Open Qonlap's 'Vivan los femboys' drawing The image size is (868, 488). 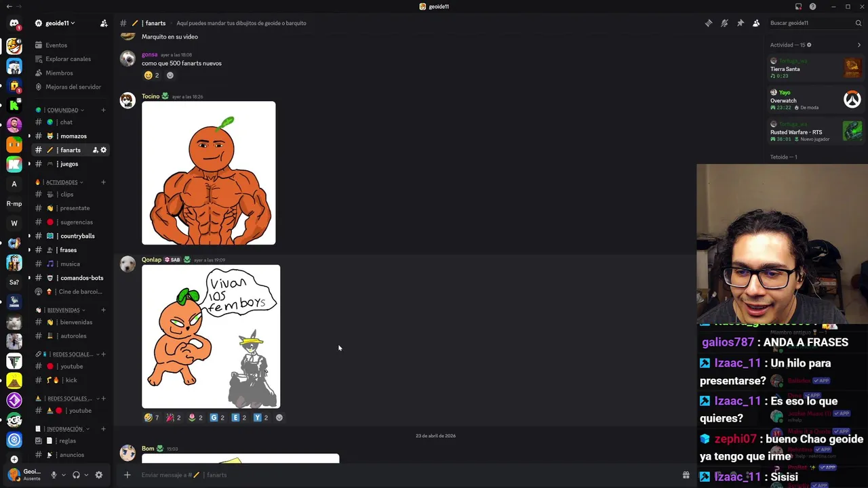[x=211, y=336]
